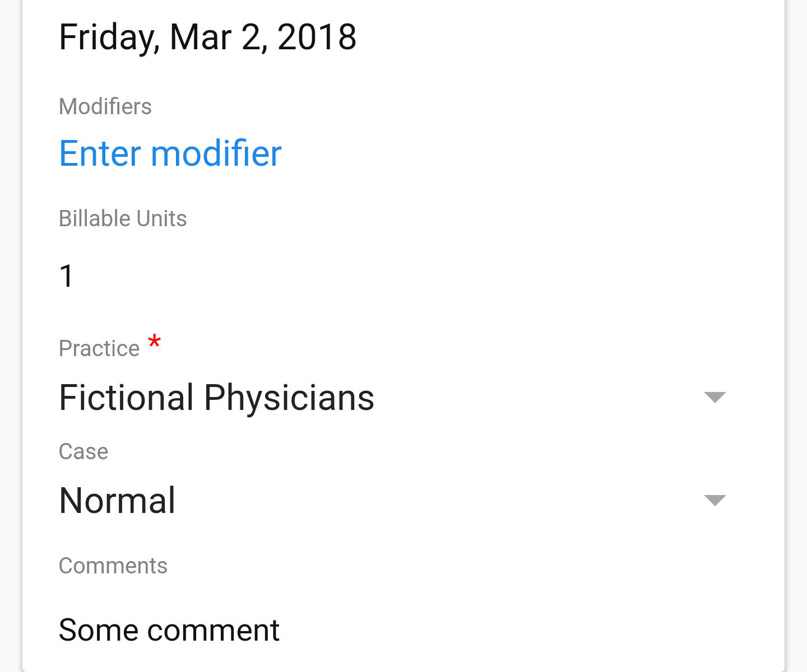Open the Practice dropdown arrow
Viewport: 807px width, 672px height.
point(715,398)
